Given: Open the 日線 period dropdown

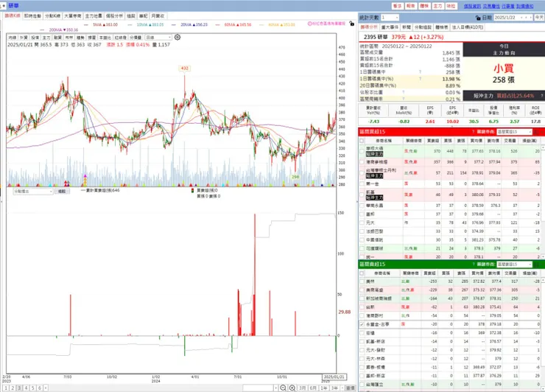Looking at the screenshot, I should click(158, 38).
